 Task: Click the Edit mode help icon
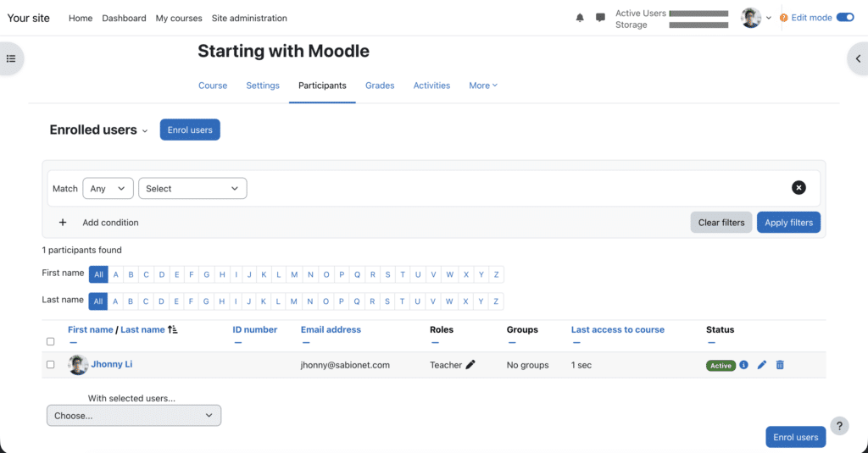[783, 18]
